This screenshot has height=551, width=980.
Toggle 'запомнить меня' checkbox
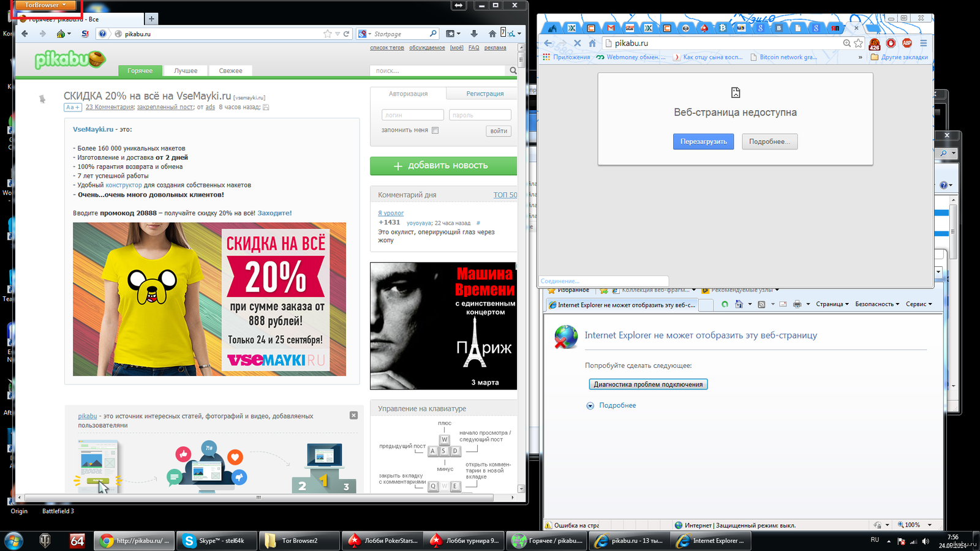pos(435,130)
